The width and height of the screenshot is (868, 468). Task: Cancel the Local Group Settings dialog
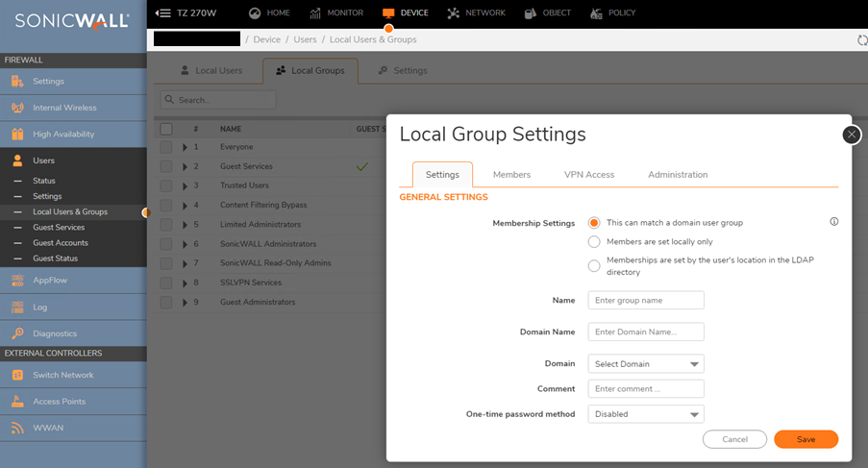[x=734, y=439]
